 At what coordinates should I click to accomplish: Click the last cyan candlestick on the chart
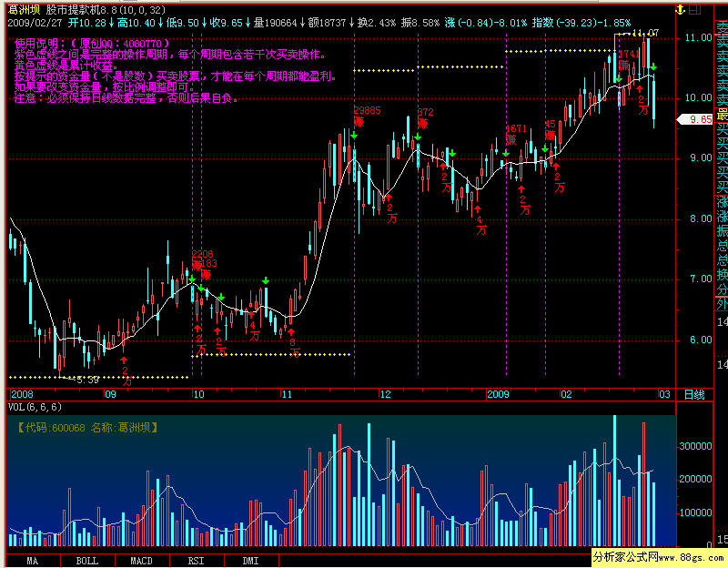coord(653,100)
